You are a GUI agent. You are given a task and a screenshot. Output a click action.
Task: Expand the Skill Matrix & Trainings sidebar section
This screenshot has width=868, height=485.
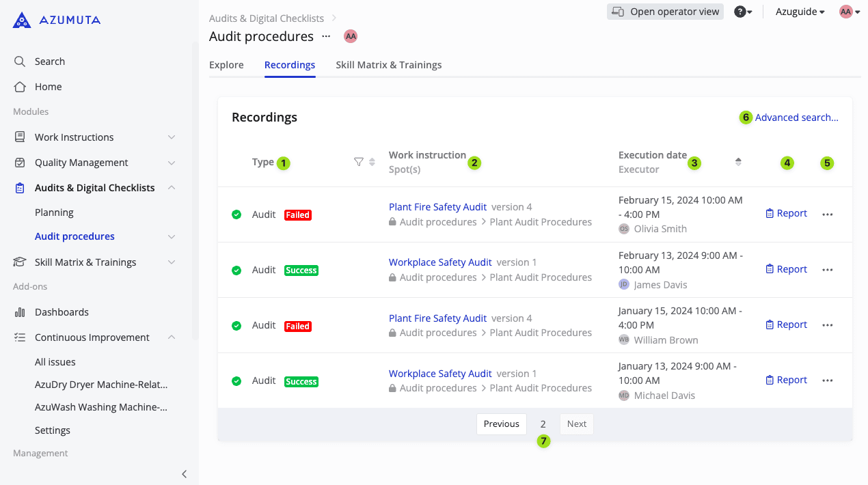click(x=171, y=262)
